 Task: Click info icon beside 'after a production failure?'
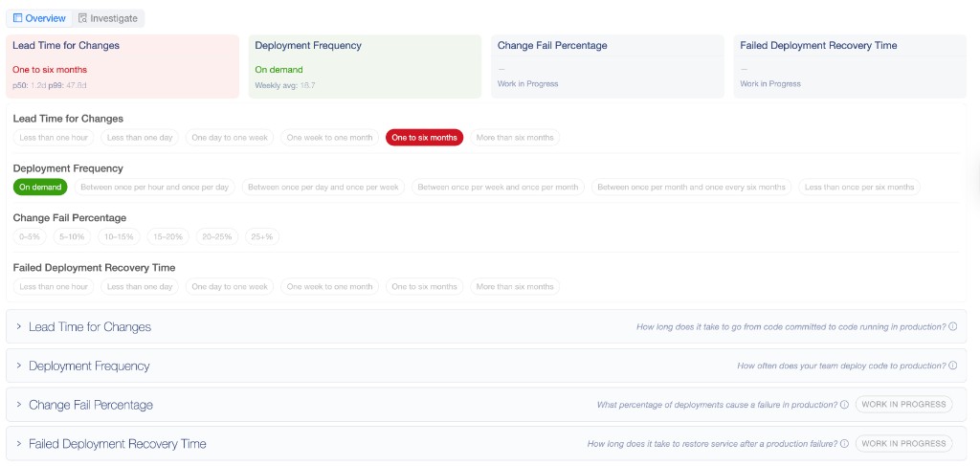tap(844, 443)
